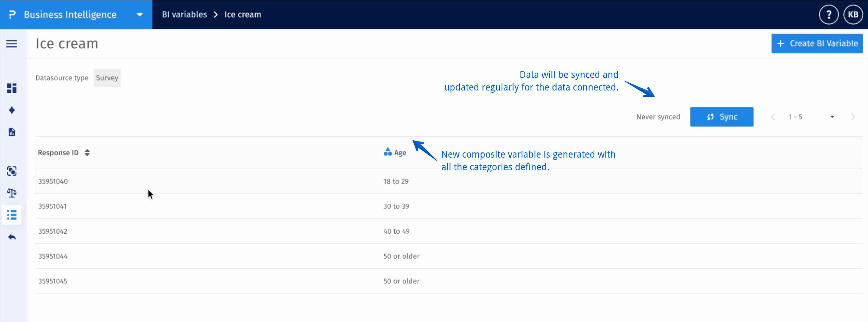
Task: Select the BI variables list icon
Action: 12,215
